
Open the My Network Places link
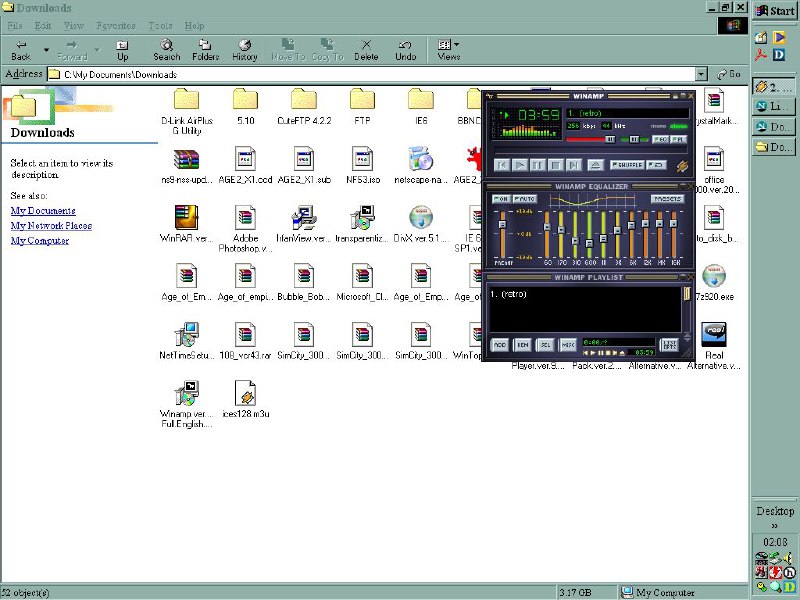click(x=52, y=226)
